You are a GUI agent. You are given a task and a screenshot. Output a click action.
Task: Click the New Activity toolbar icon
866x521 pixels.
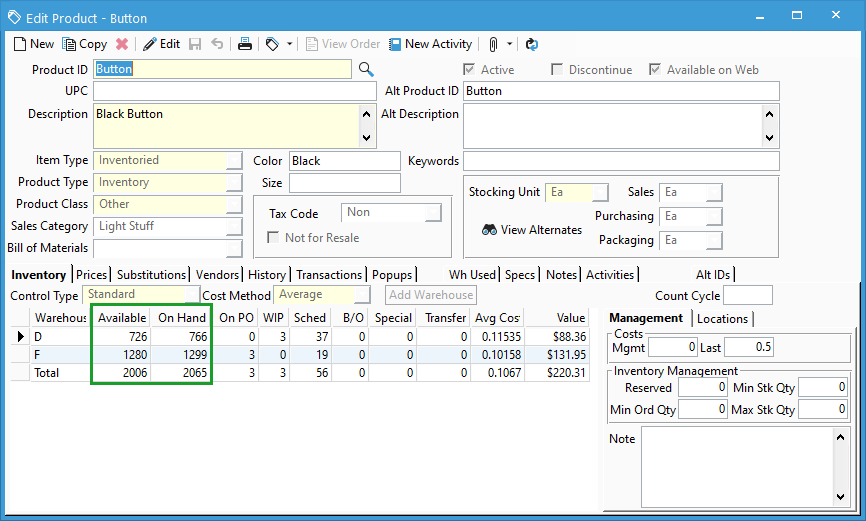(x=395, y=44)
